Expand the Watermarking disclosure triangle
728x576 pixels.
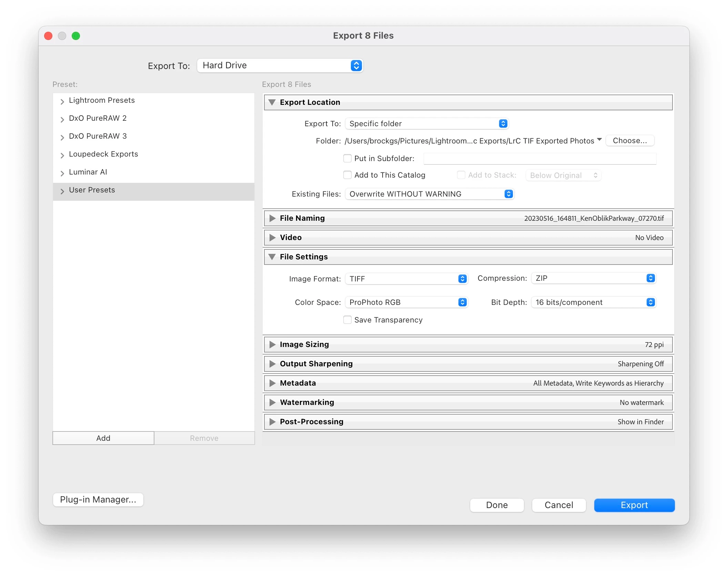pyautogui.click(x=272, y=403)
